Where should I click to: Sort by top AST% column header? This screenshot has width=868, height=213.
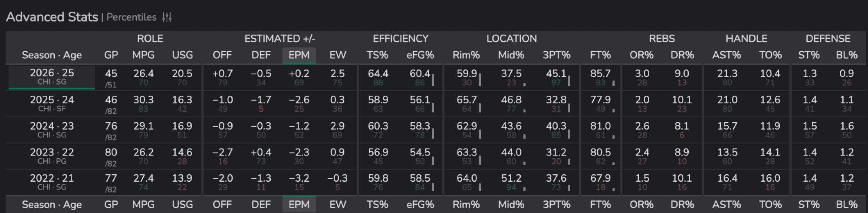pyautogui.click(x=727, y=55)
